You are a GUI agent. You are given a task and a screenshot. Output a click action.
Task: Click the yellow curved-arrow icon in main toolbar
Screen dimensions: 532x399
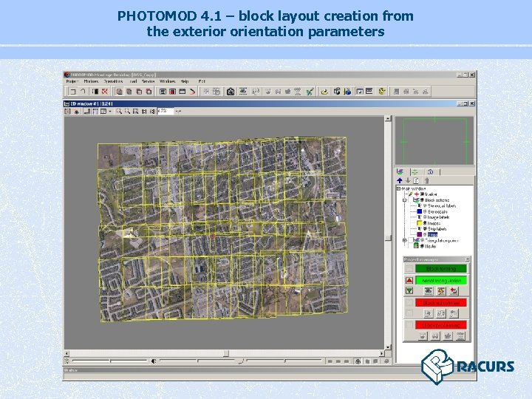click(324, 92)
